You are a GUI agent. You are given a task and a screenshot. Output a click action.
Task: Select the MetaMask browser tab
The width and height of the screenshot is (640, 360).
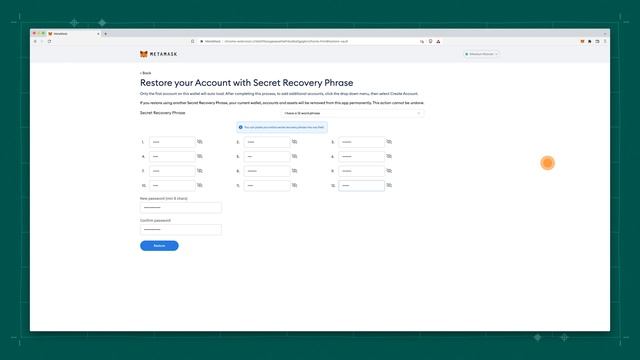pyautogui.click(x=73, y=34)
